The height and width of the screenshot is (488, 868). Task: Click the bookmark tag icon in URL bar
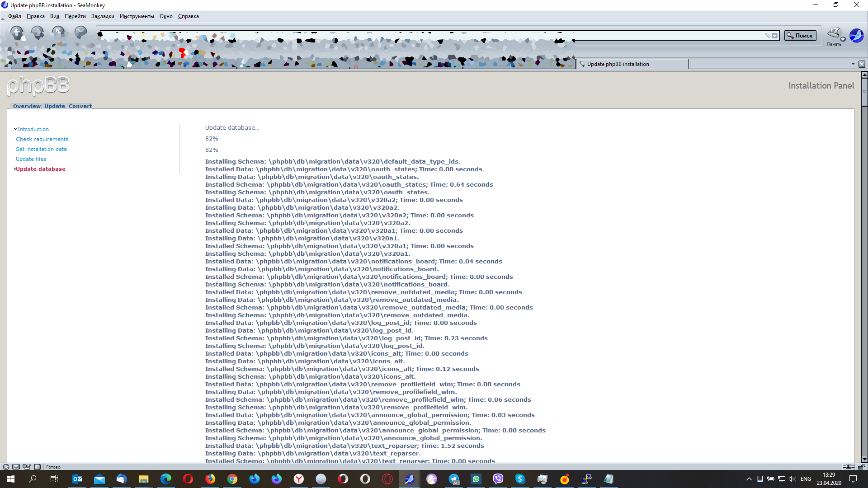click(768, 36)
